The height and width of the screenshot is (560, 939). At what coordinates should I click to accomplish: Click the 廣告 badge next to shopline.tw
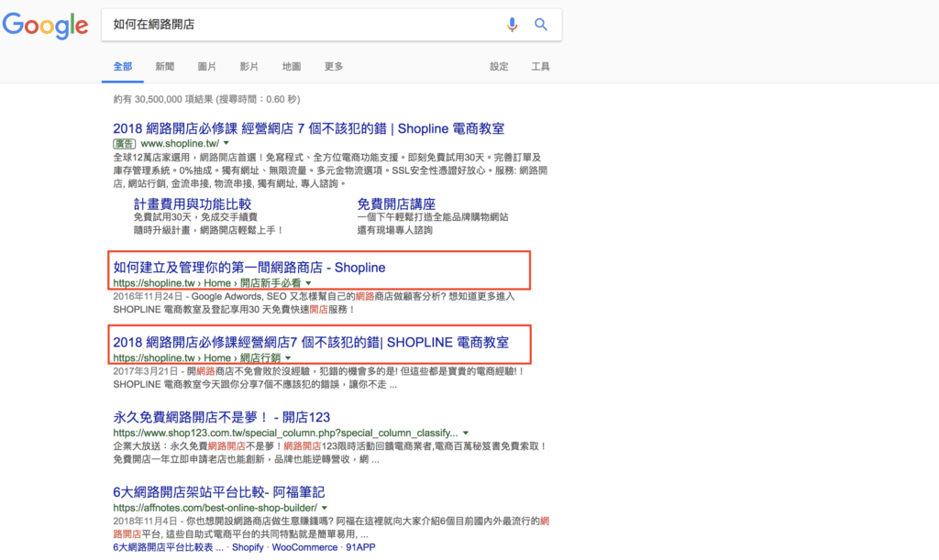[124, 144]
